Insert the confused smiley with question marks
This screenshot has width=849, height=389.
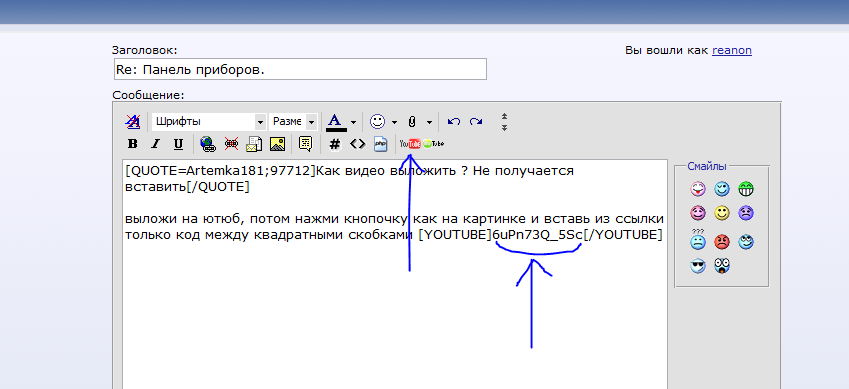pos(698,239)
